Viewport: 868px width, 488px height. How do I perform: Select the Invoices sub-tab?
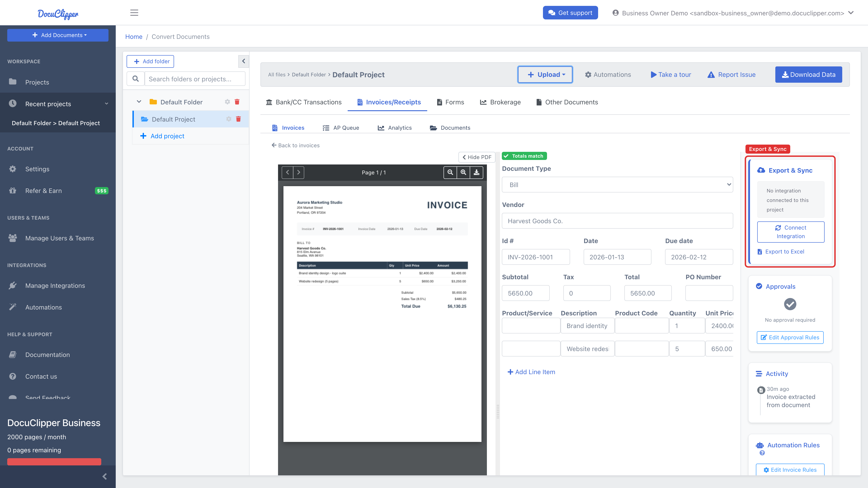(x=288, y=128)
